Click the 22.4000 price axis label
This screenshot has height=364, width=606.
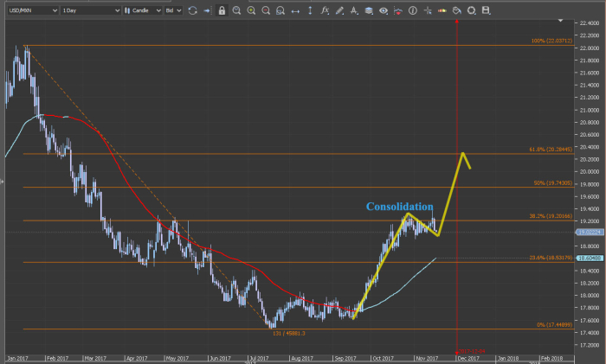pos(590,23)
